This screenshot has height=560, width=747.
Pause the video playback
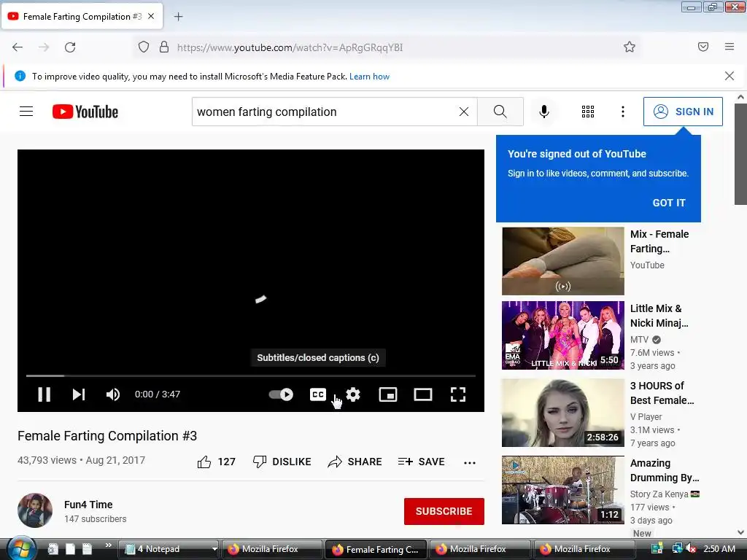tap(44, 394)
